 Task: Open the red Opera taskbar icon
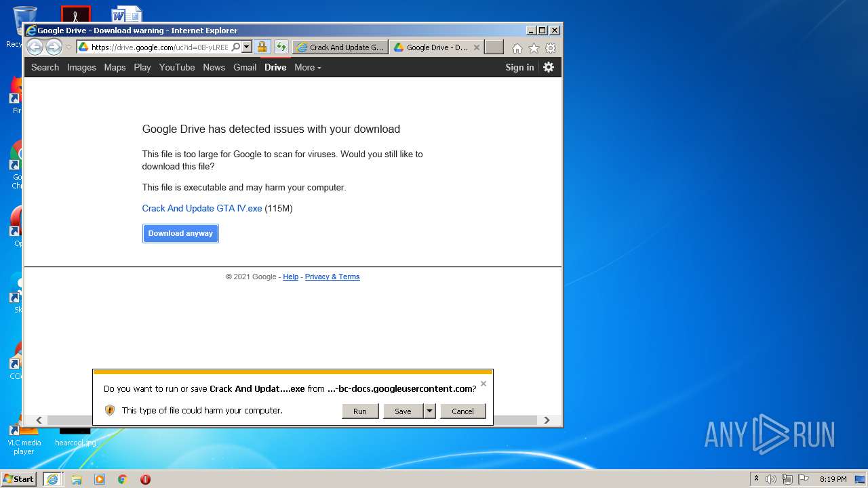(145, 479)
